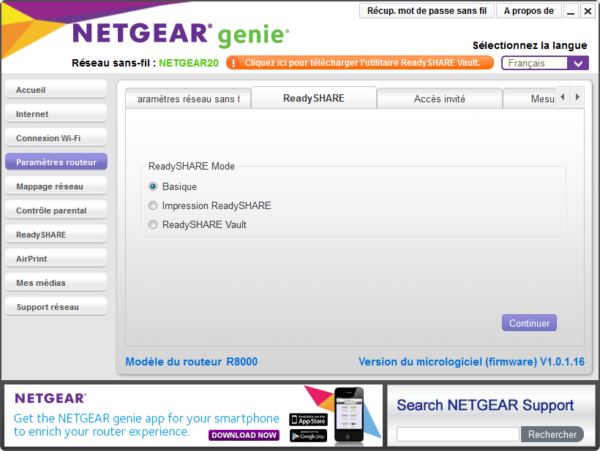Screen dimensions: 600x451
Task: Click the orange exclamation alert icon
Action: pyautogui.click(x=232, y=62)
